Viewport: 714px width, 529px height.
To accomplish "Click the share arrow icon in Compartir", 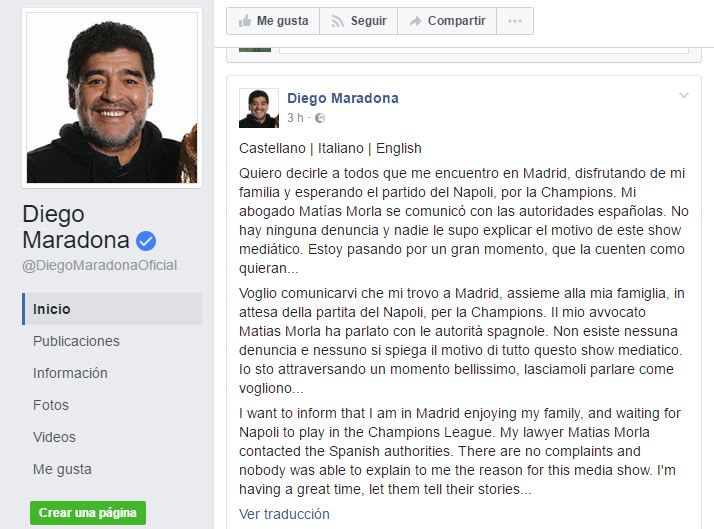I will [415, 21].
